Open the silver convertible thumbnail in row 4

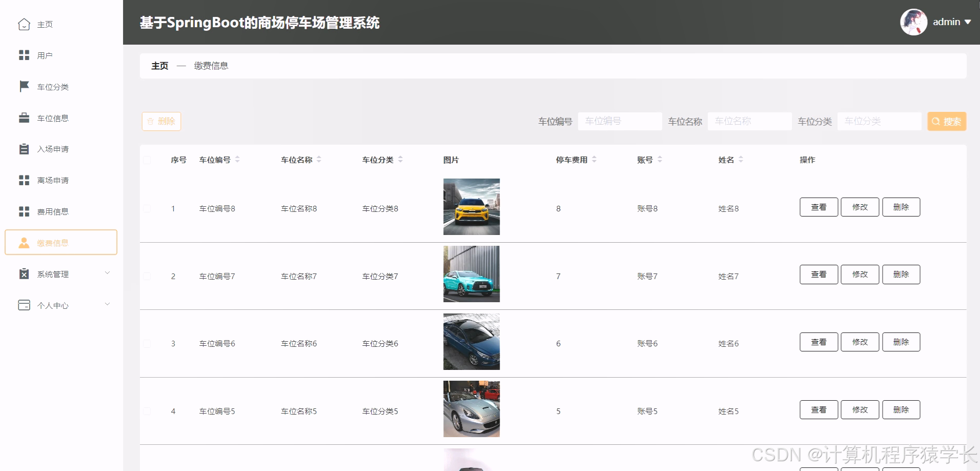pos(471,409)
